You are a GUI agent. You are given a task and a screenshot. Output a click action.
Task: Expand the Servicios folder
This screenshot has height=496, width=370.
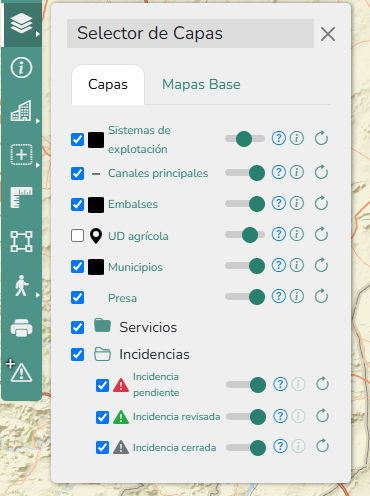coord(102,325)
